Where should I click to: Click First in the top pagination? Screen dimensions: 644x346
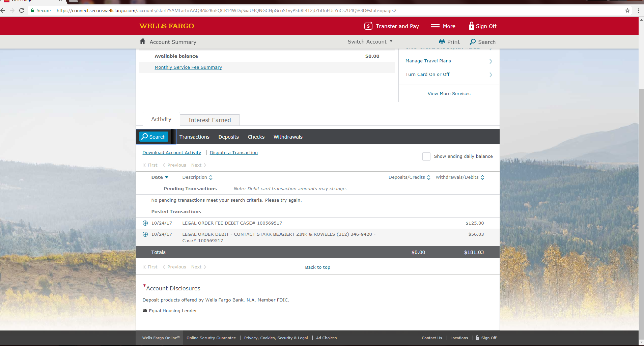click(150, 165)
